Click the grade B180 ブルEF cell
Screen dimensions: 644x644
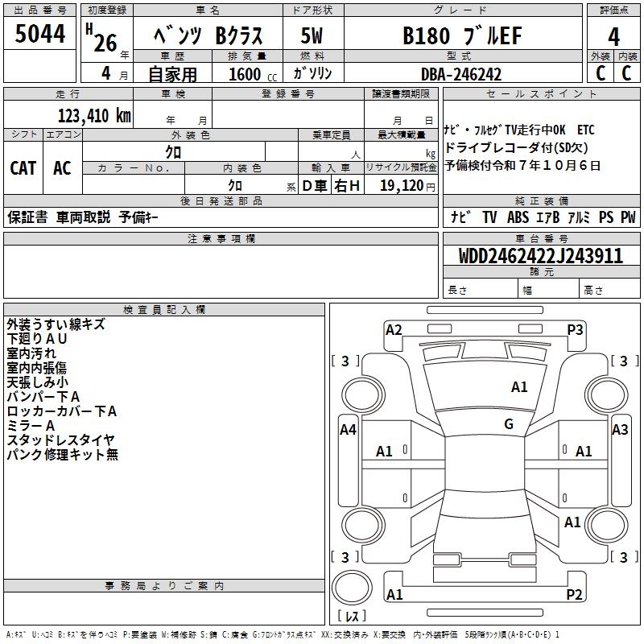[x=463, y=34]
